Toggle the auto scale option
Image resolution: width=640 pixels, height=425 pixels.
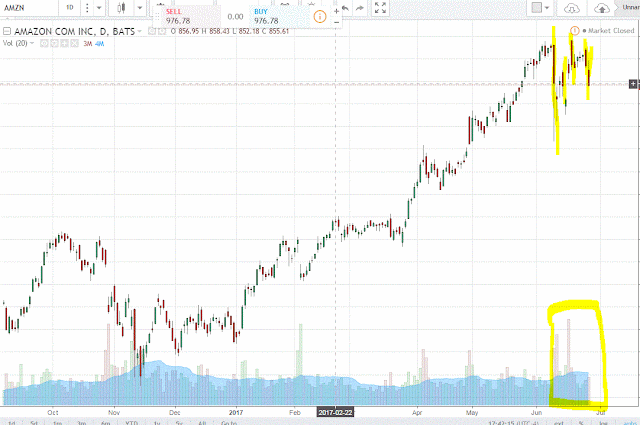point(630,423)
